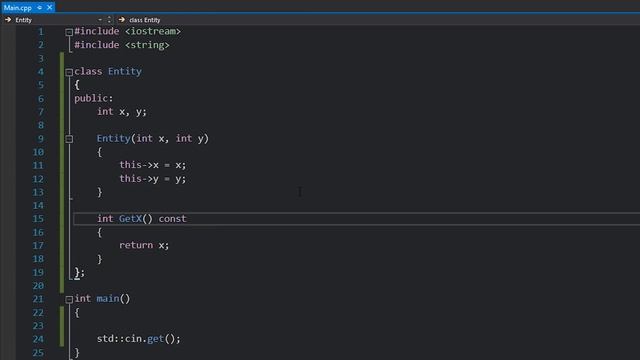Screen dimensions: 640x360
Task: Click the Entity class name on line 4
Action: point(125,71)
